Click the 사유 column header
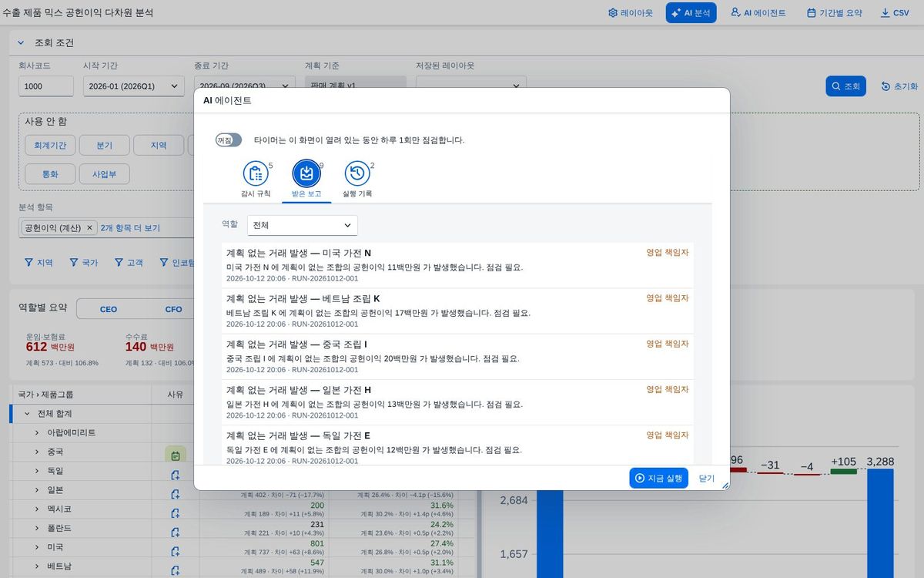Image resolution: width=924 pixels, height=578 pixels. click(175, 394)
